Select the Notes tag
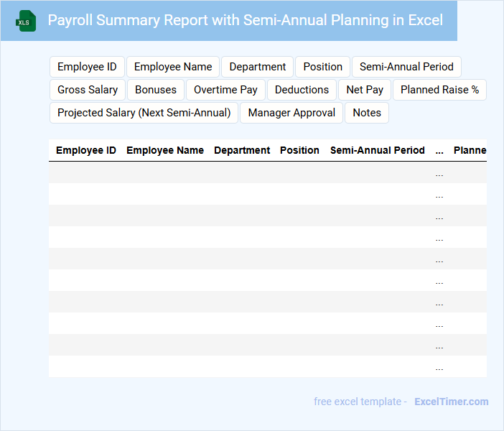The image size is (504, 431). 367,113
